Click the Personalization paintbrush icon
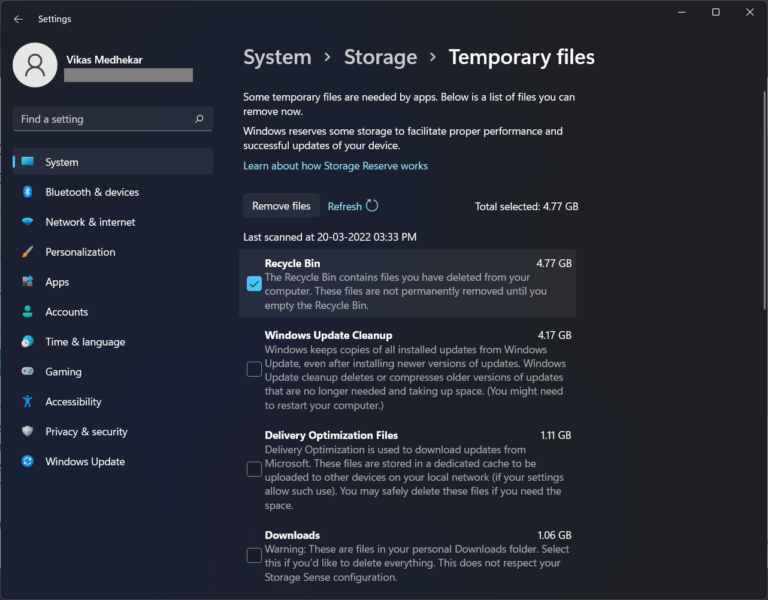The image size is (768, 600). point(27,252)
